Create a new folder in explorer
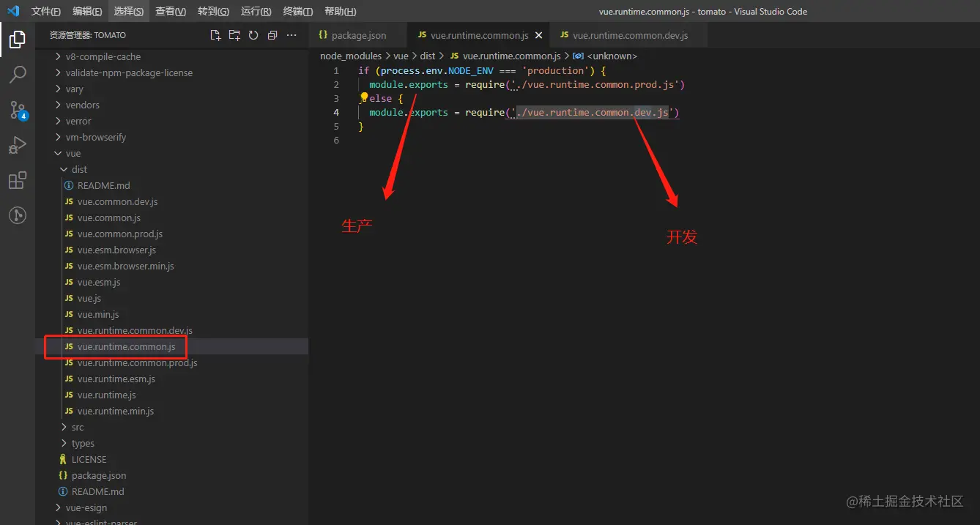The width and height of the screenshot is (980, 525). click(x=234, y=35)
